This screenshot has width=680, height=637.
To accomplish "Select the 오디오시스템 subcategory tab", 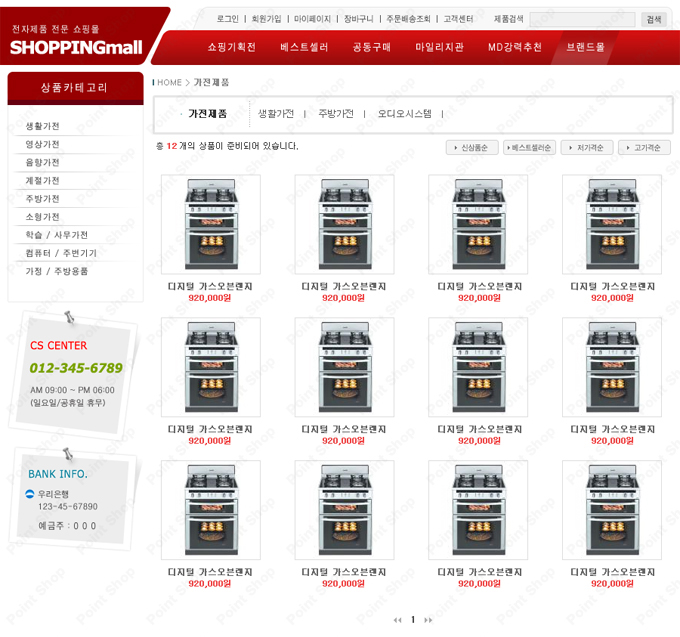I will [x=405, y=114].
